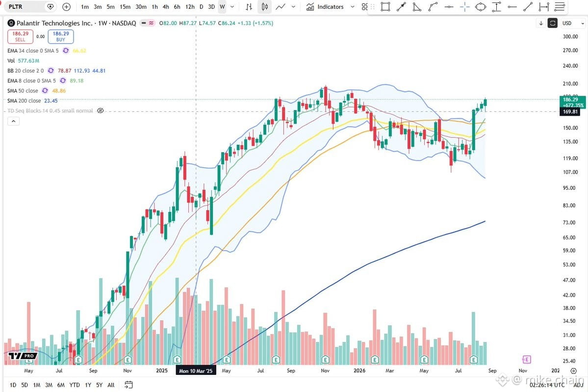Viewport: 588px width, 392px height.
Task: Set chart interval to D
Action: point(202,7)
